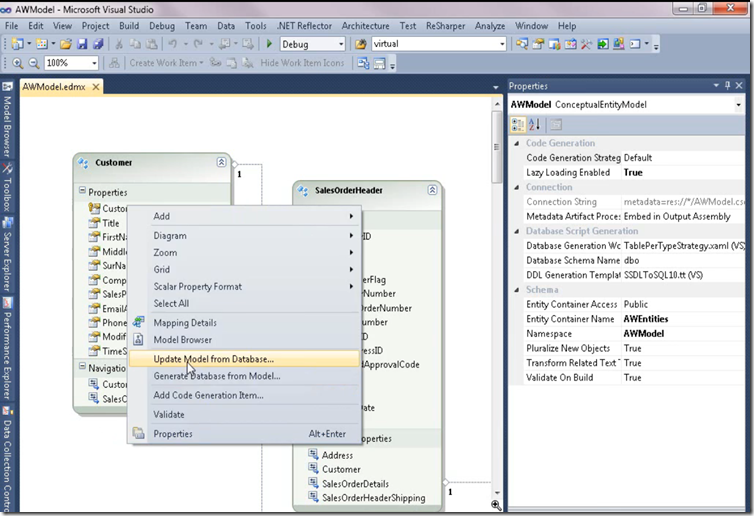Click the New Project toolbar icon

coord(17,44)
